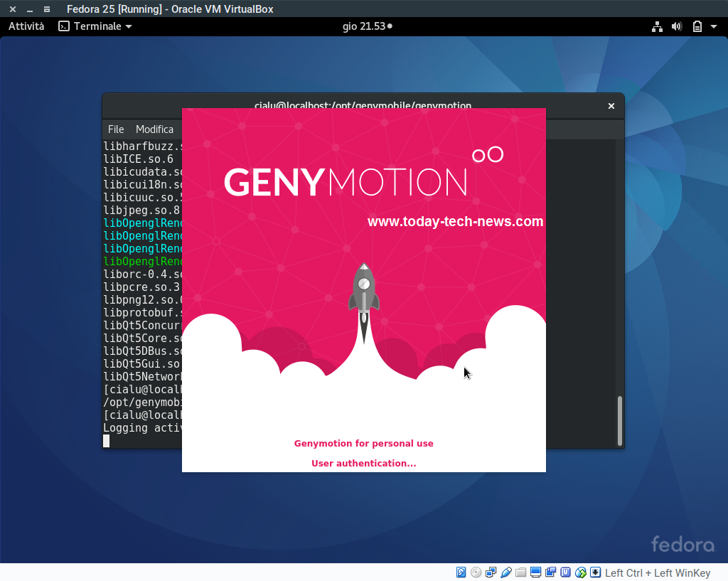
Task: Open the shared folders icon in VirtualBox status bar
Action: tap(521, 572)
